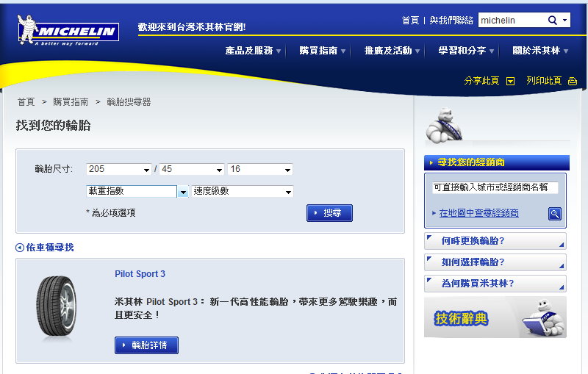This screenshot has height=374, width=588.
Task: Click the 列印此頁 printer icon
Action: (573, 81)
